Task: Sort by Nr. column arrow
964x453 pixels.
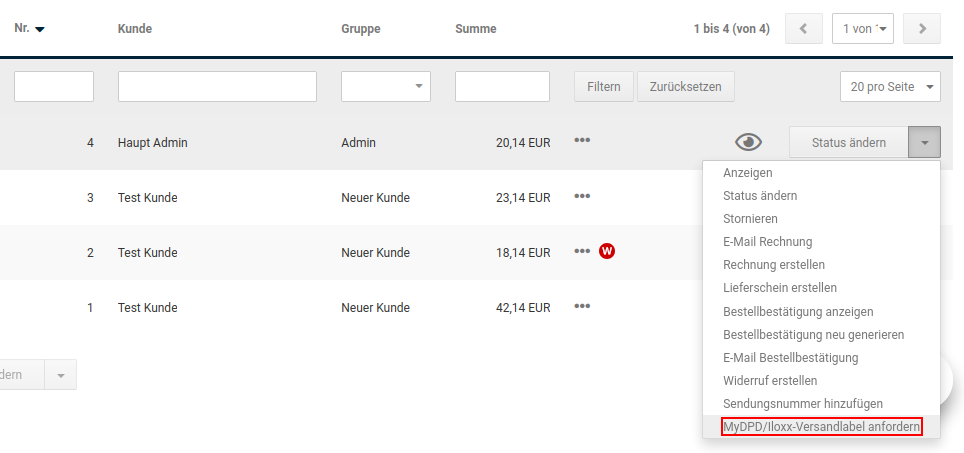Action: coord(40,30)
